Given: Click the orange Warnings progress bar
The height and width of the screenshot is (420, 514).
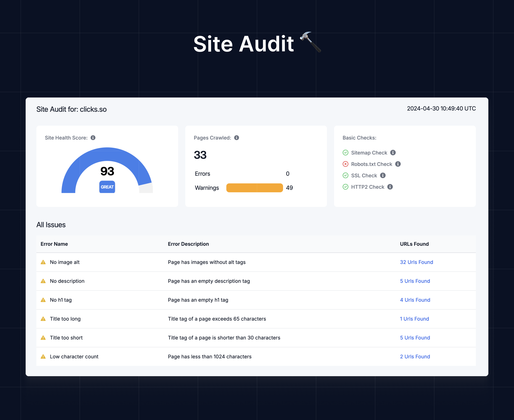Looking at the screenshot, I should [x=254, y=188].
